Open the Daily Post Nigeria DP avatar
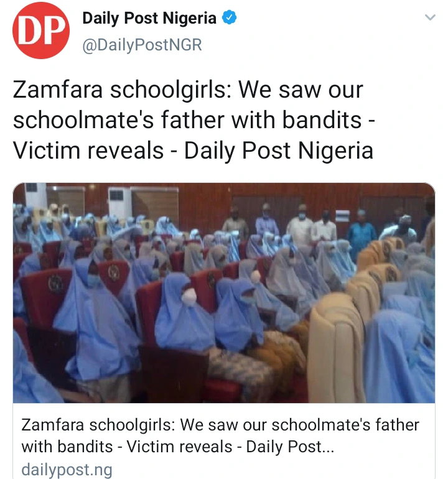This screenshot has height=479, width=448. click(x=41, y=30)
